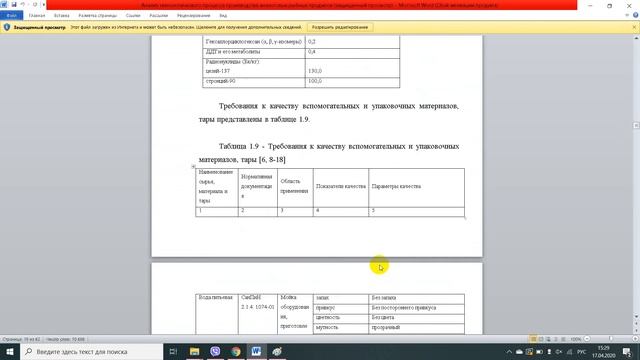Click the table move handle near Таблица 1.9

click(x=193, y=167)
